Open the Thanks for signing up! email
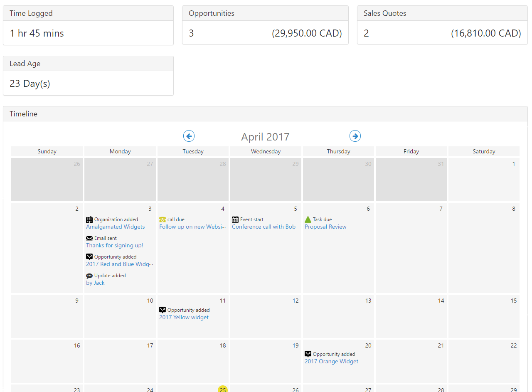 click(x=115, y=246)
